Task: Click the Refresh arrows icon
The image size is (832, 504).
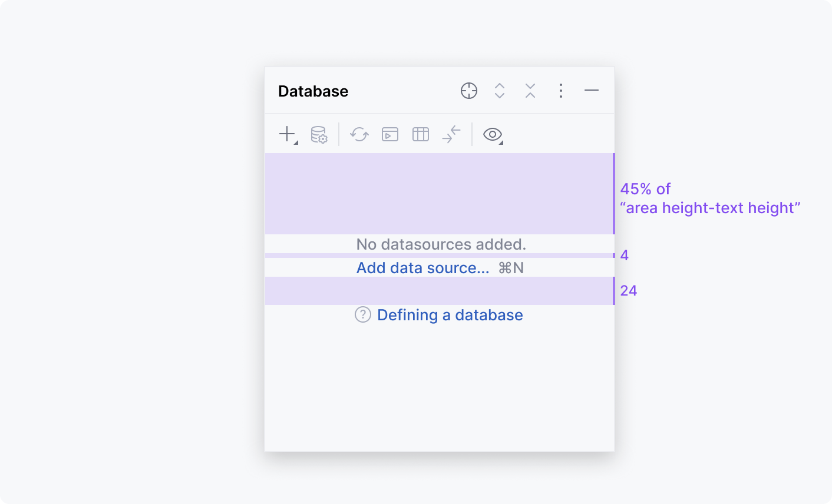Action: [x=359, y=135]
